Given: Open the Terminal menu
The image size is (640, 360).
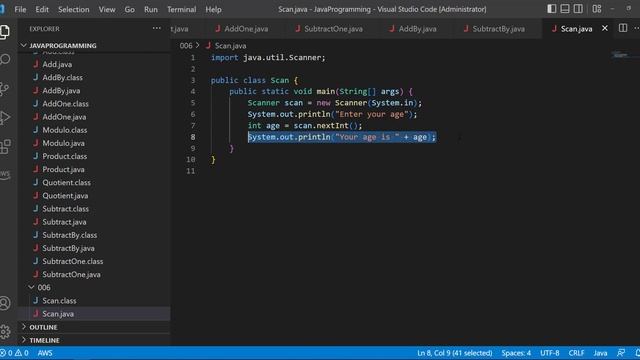Looking at the screenshot, I should click(x=182, y=9).
